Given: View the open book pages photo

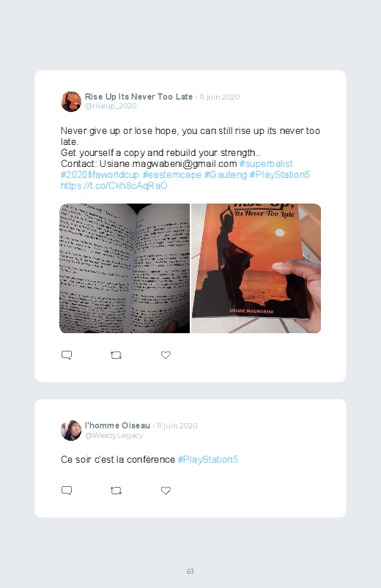Looking at the screenshot, I should (125, 269).
